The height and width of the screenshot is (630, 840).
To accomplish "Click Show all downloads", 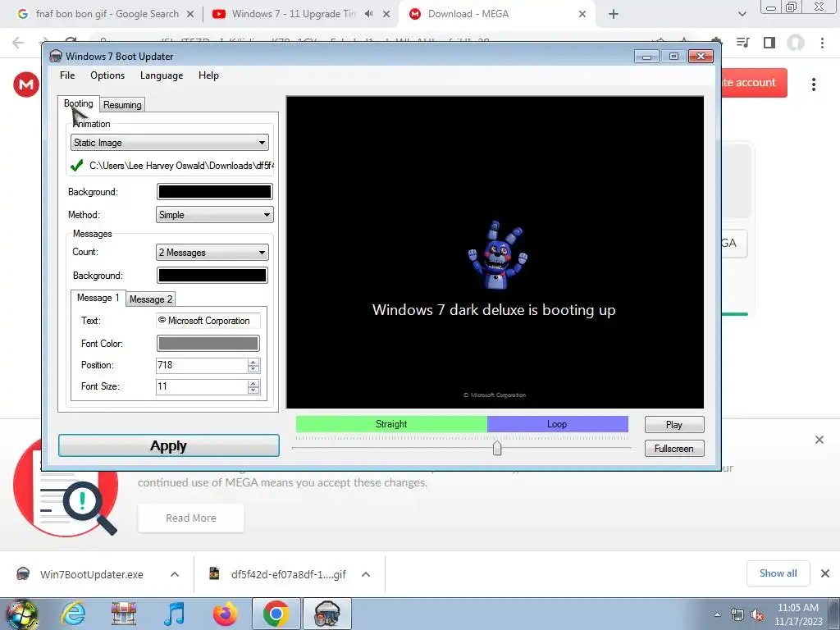I will (x=778, y=573).
